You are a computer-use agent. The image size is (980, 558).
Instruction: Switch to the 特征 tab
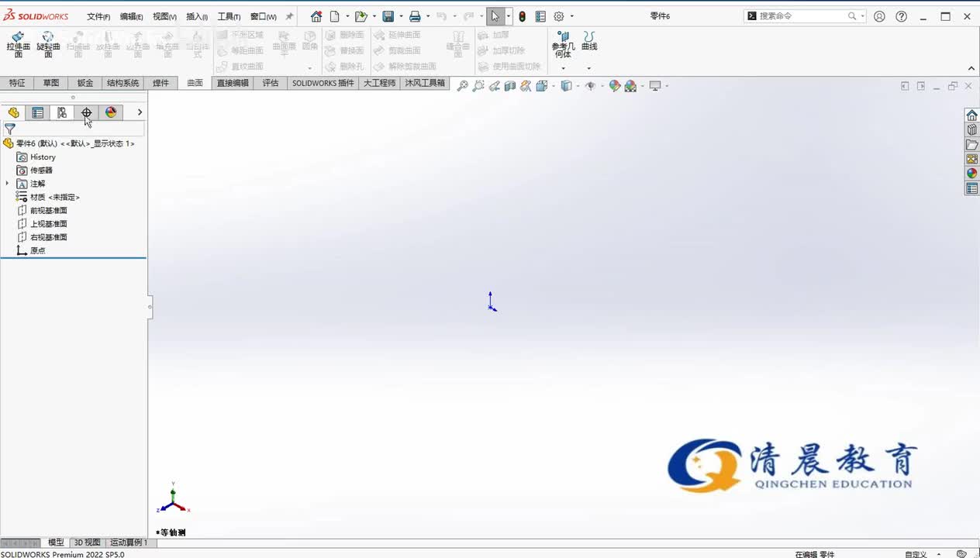[17, 83]
